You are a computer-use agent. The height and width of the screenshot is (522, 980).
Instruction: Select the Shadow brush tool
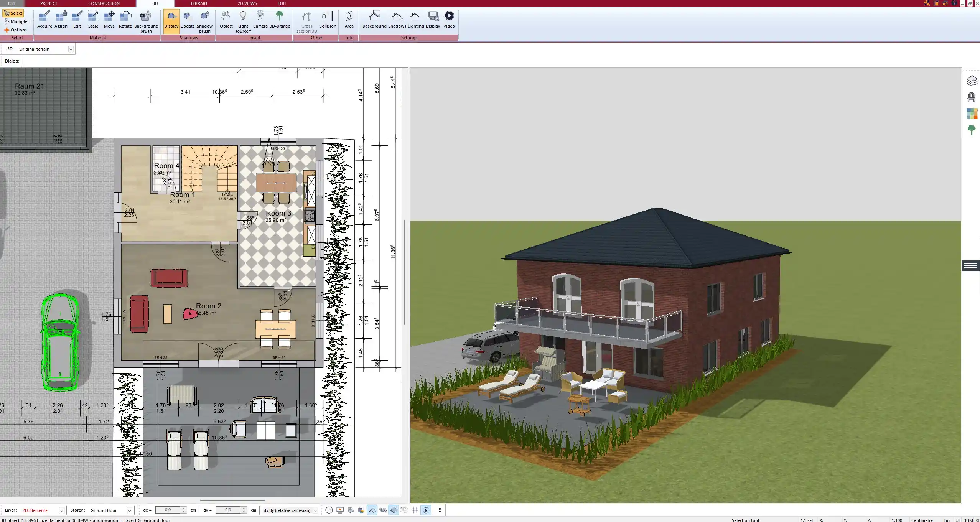205,22
